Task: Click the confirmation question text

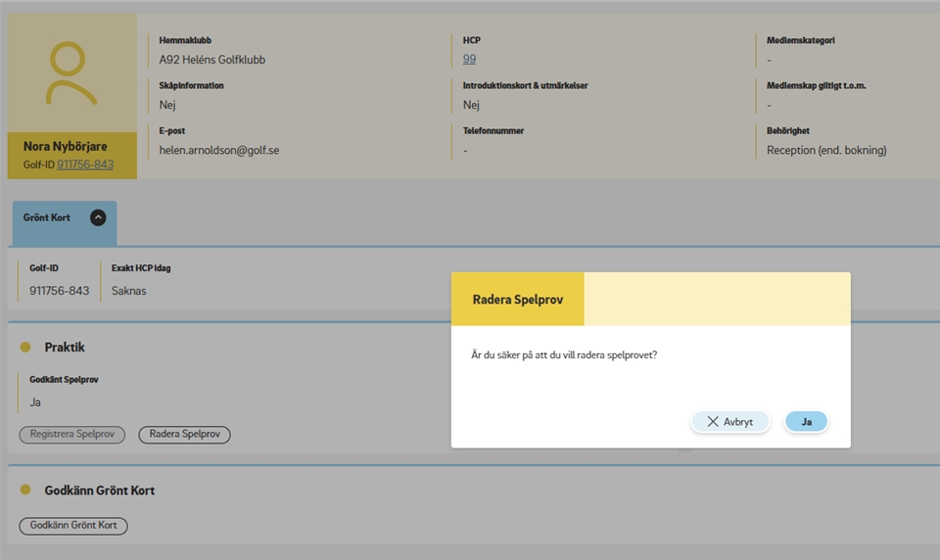Action: 564,355
